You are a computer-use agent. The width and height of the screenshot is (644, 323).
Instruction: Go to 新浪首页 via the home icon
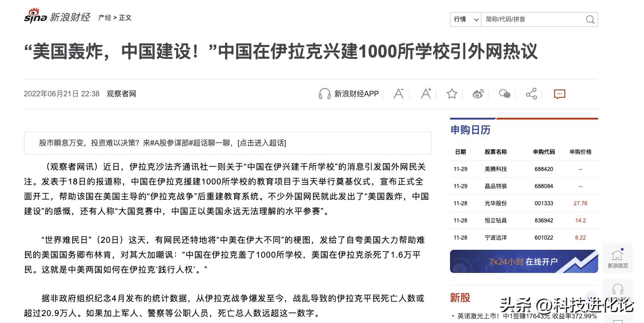coord(618,258)
